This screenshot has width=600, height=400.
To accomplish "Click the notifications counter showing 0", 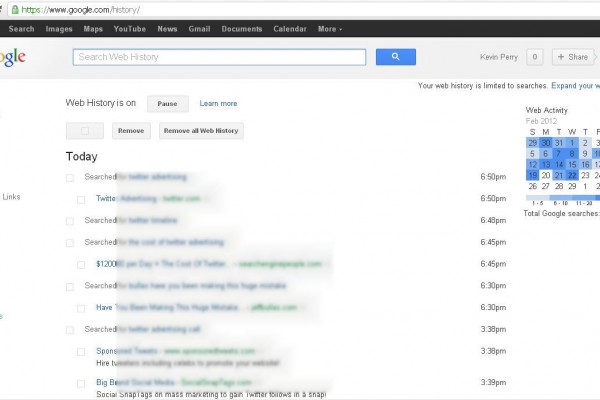I will [535, 57].
